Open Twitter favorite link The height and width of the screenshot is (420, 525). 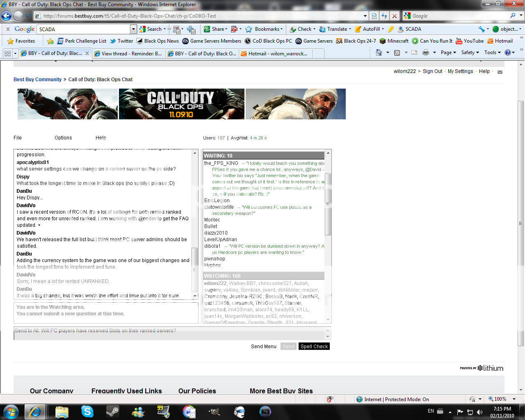tap(121, 41)
